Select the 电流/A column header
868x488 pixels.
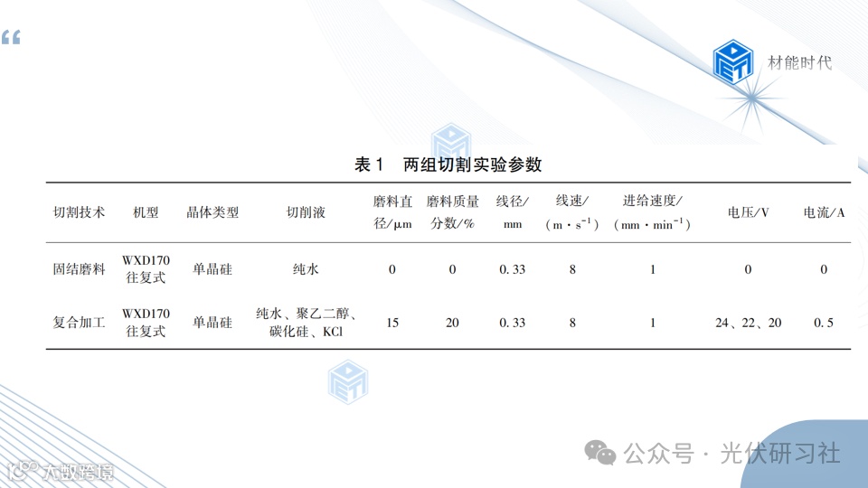(x=824, y=212)
